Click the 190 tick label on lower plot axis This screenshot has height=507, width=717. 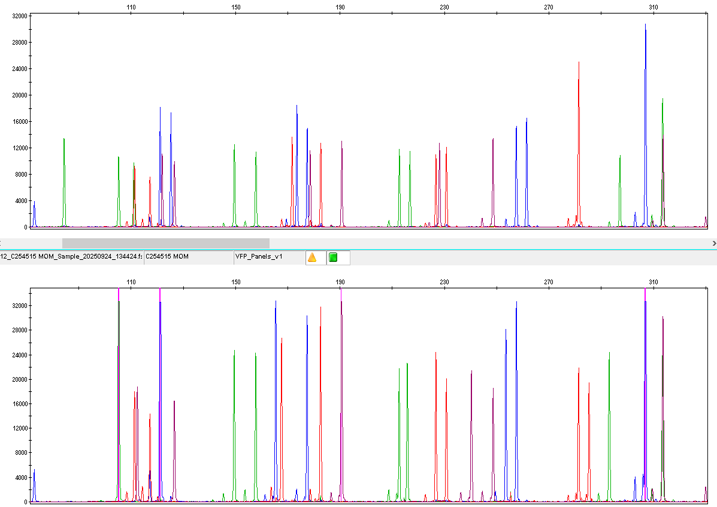[340, 282]
